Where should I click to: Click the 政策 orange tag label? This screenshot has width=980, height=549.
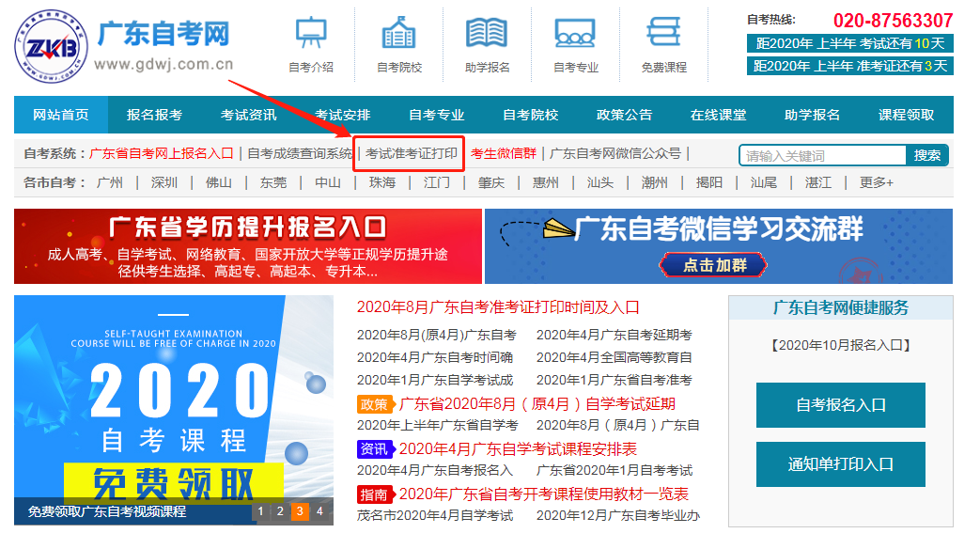[x=373, y=404]
